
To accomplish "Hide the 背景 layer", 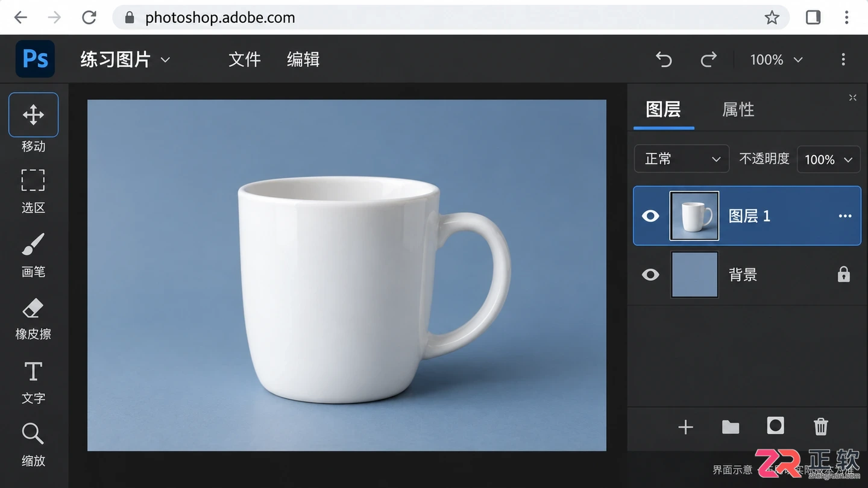I will tap(650, 275).
